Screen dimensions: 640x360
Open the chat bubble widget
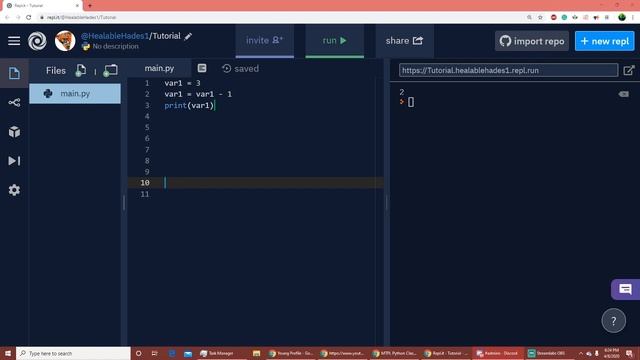(x=625, y=289)
